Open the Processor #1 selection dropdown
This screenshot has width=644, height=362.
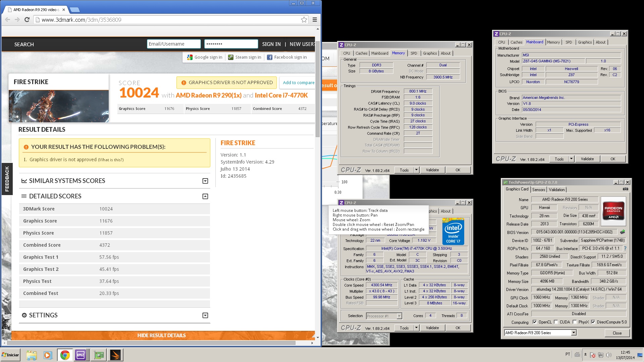(399, 316)
